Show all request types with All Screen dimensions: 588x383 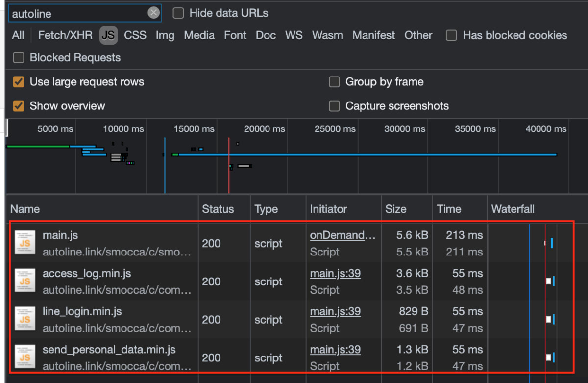click(18, 35)
